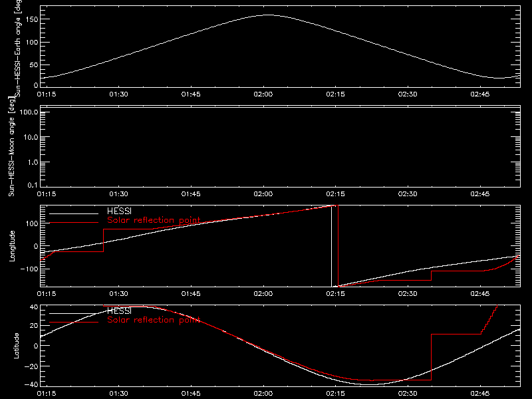The image size is (532, 399).
Task: Click '01:15' time label under Moon angle plot
Action: click(47, 194)
